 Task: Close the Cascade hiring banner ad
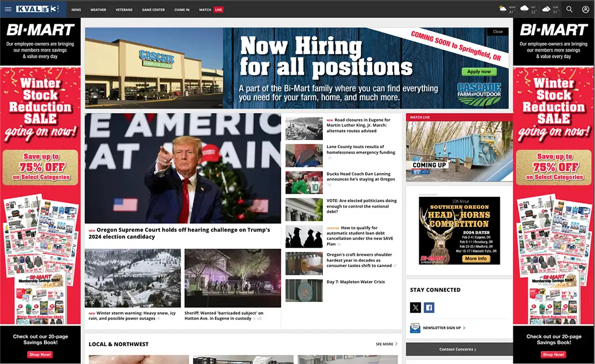(x=498, y=31)
